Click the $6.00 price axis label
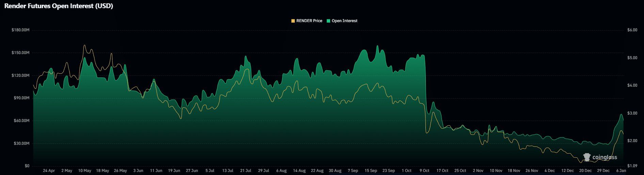The height and width of the screenshot is (175, 644). (632, 30)
